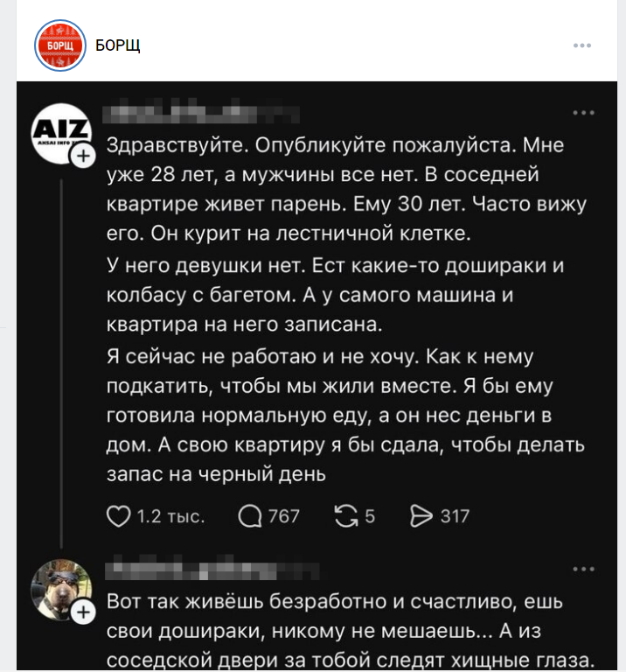Expand more options on the second comment
This screenshot has height=672, width=626.
pos(582,569)
